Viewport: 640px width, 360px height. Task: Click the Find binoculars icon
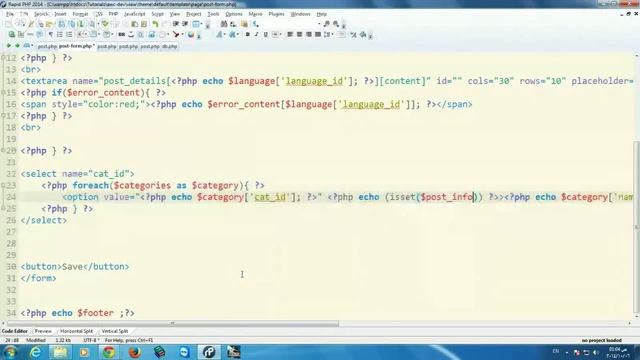[224, 24]
